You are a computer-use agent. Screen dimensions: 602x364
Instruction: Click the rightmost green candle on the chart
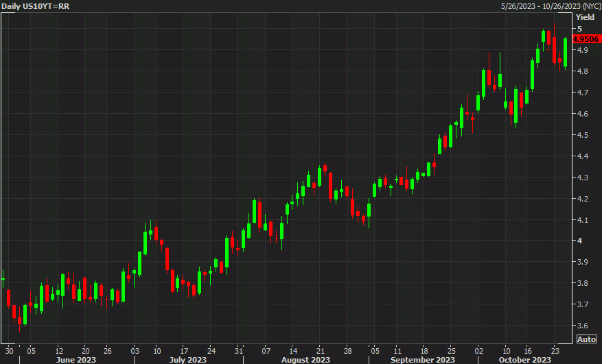[x=565, y=53]
